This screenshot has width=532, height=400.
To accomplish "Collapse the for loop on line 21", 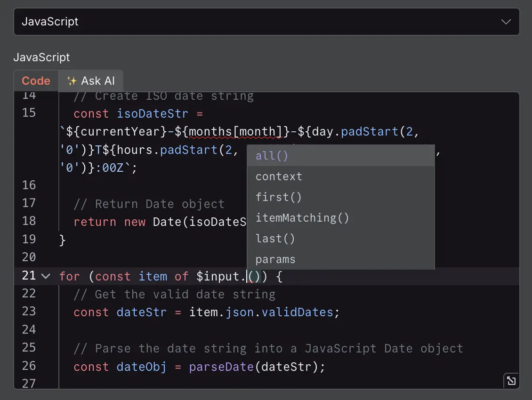I will [46, 276].
